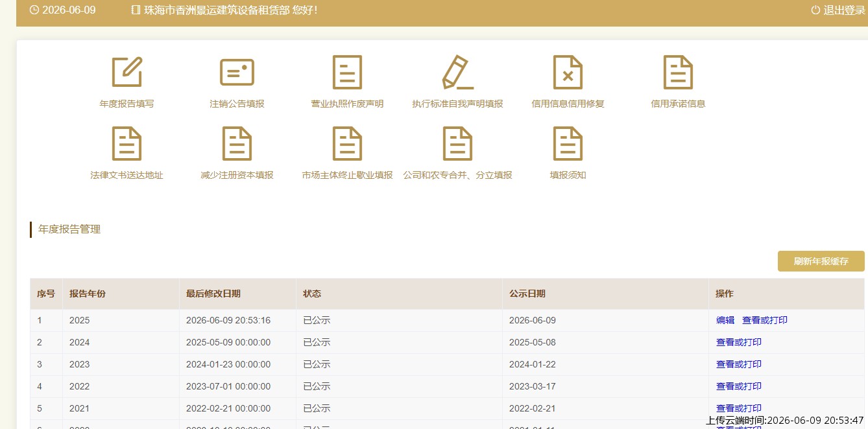Click the 公司和农专合并、分立填报 text label
Image resolution: width=868 pixels, height=429 pixels.
(x=457, y=175)
